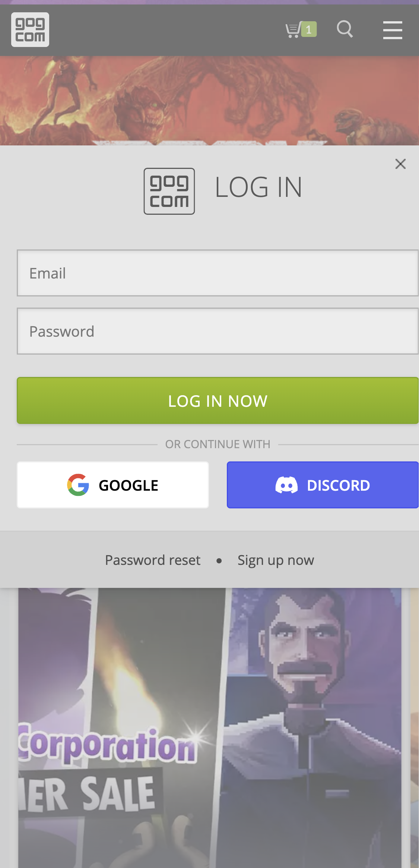
Task: Open the search magnifier
Action: pyautogui.click(x=344, y=29)
